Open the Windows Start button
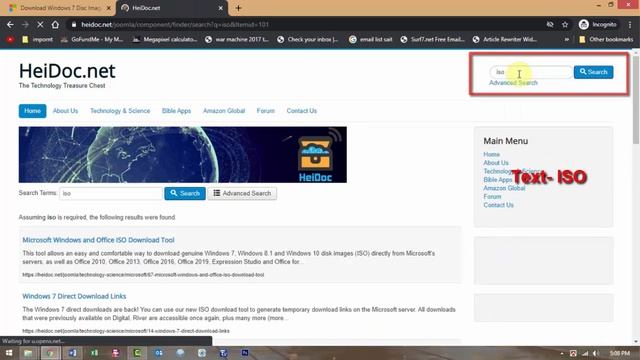The height and width of the screenshot is (360, 640). click(x=9, y=353)
